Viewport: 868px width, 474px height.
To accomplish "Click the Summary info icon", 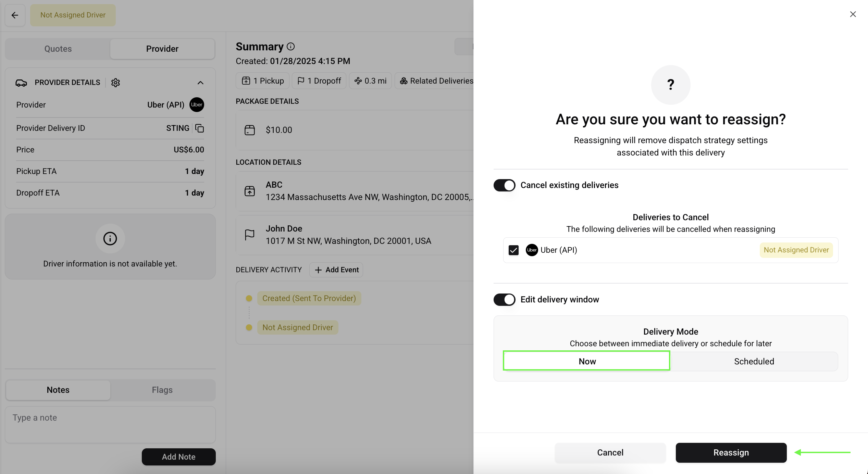I will pos(290,46).
